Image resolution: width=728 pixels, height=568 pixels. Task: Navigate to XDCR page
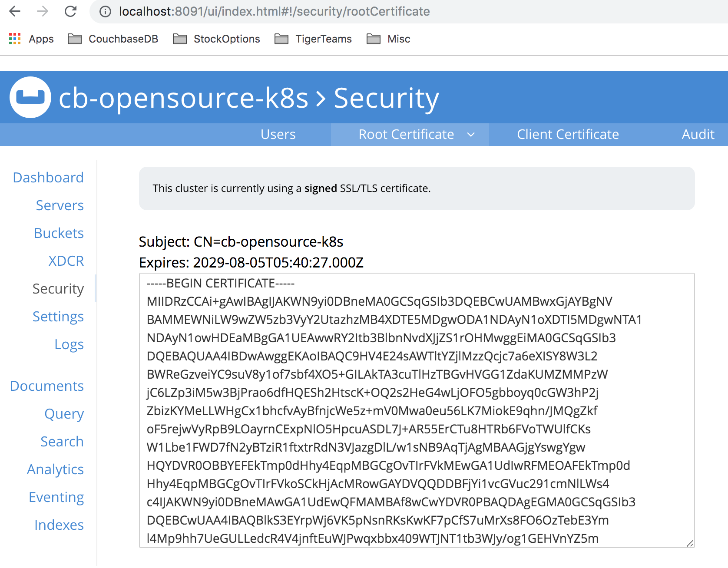pyautogui.click(x=66, y=261)
